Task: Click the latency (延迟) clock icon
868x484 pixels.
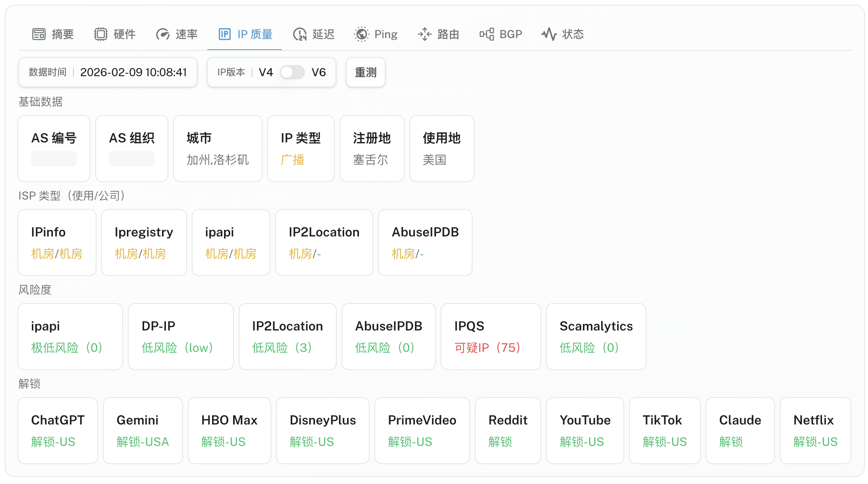Action: pyautogui.click(x=300, y=34)
